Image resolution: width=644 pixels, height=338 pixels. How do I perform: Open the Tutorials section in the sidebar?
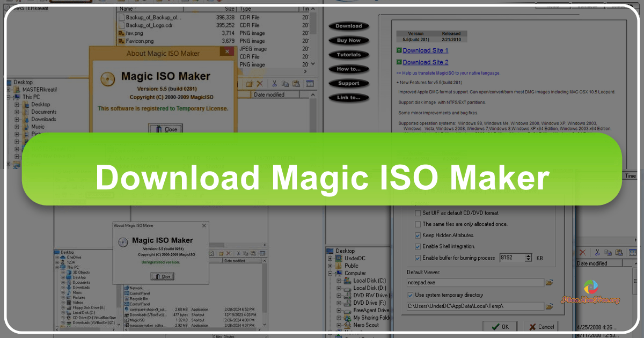pos(349,54)
